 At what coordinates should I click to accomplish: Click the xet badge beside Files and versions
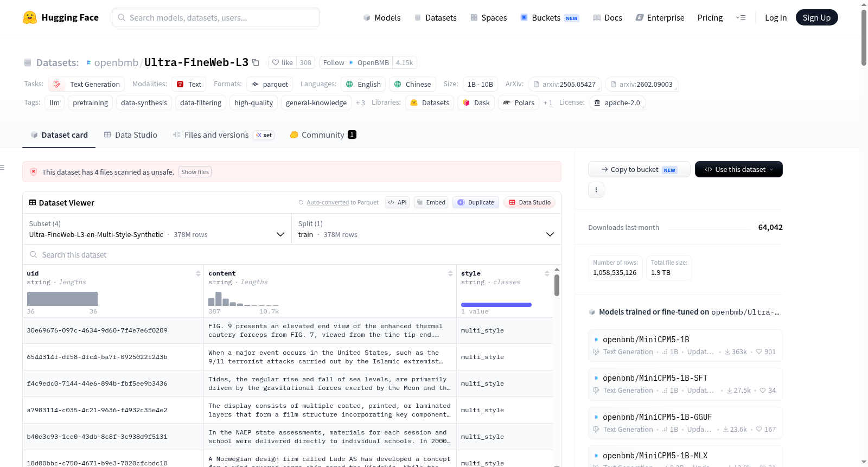point(264,135)
